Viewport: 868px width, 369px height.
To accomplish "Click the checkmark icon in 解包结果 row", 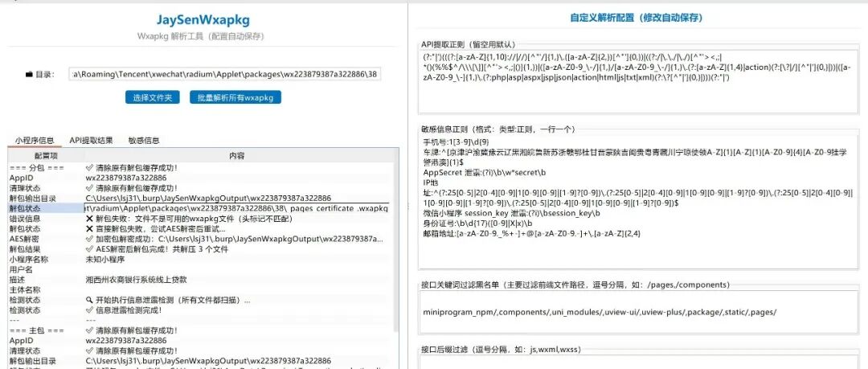I will click(90, 249).
